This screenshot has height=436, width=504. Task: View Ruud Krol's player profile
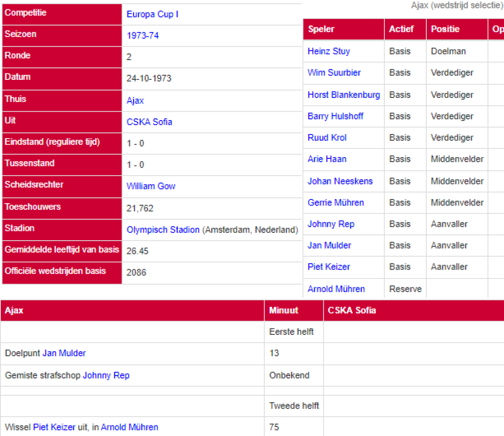(327, 138)
